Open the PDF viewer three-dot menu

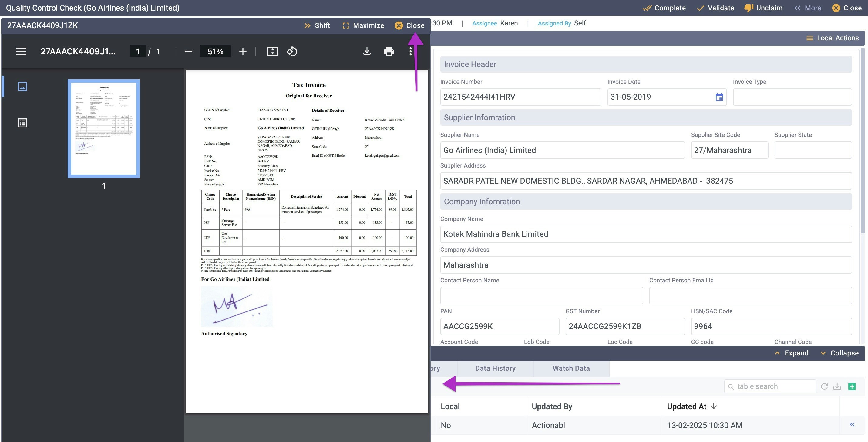[x=410, y=51]
